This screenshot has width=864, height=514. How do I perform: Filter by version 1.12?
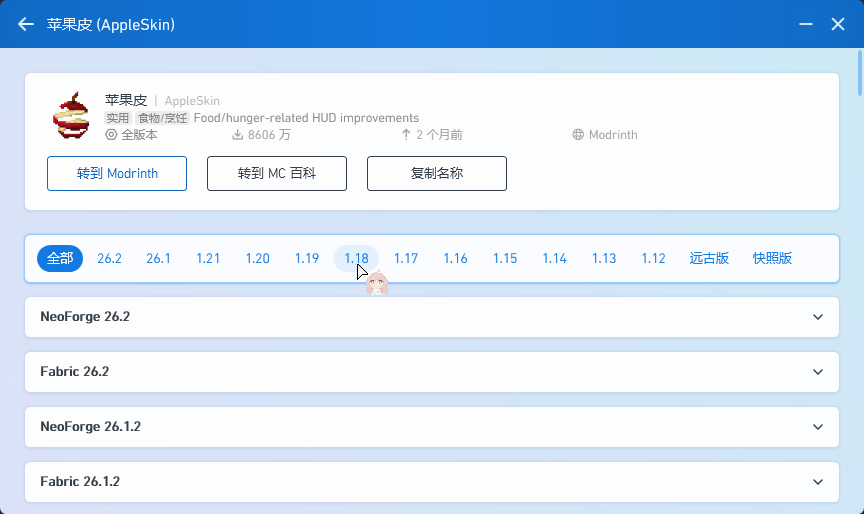pos(654,258)
